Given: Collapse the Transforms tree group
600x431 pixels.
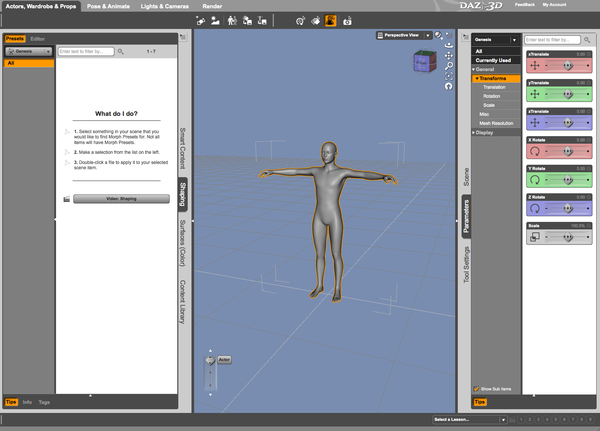Looking at the screenshot, I should pos(477,78).
